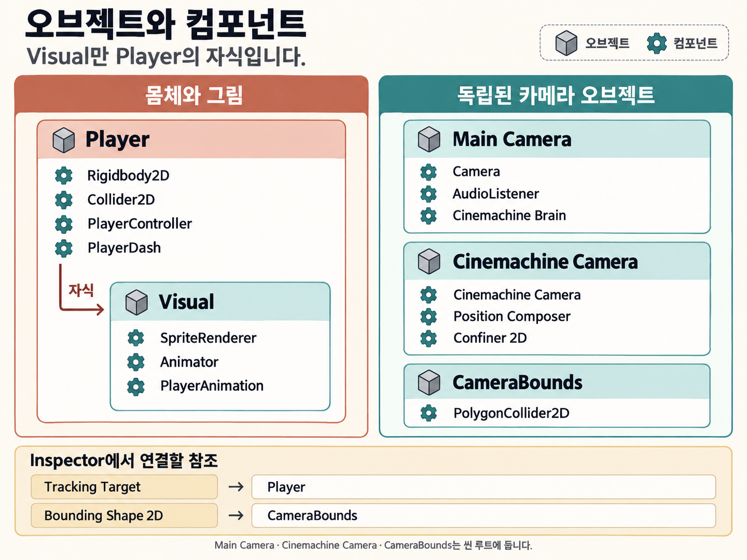The width and height of the screenshot is (747, 560).
Task: Click the 자식 child relationship label
Action: pyautogui.click(x=82, y=290)
